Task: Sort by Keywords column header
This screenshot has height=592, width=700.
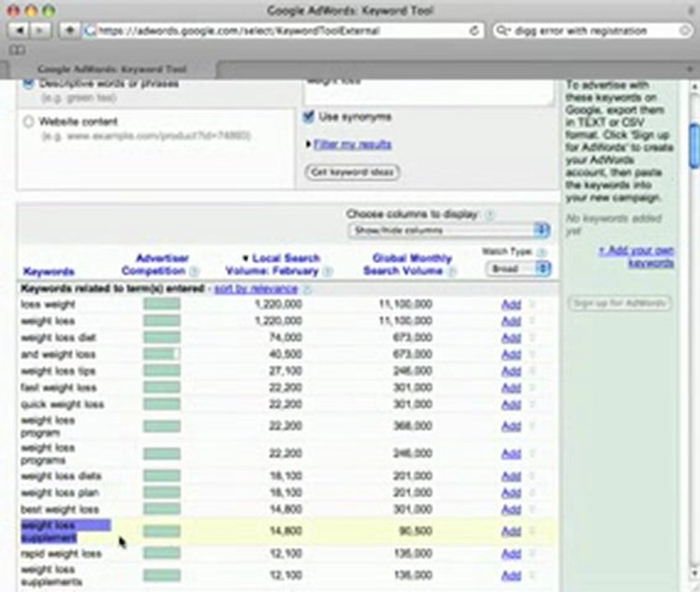Action: coord(48,271)
